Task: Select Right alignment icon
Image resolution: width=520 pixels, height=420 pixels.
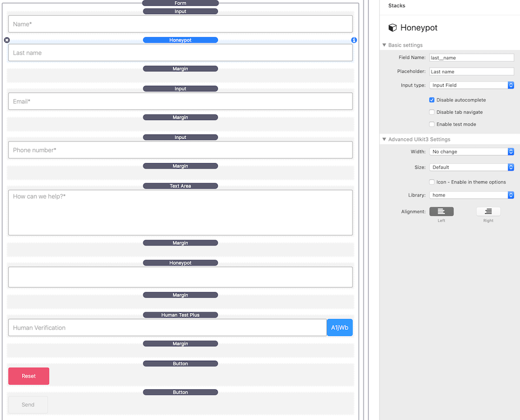Action: pos(488,211)
